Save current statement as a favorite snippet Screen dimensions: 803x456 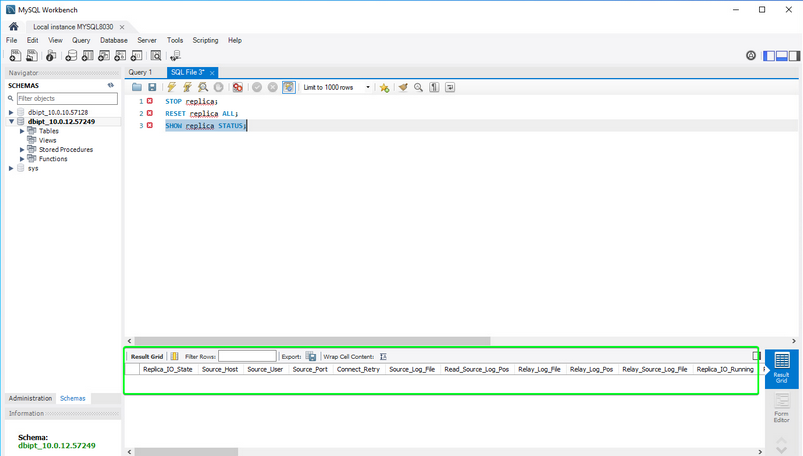point(384,88)
